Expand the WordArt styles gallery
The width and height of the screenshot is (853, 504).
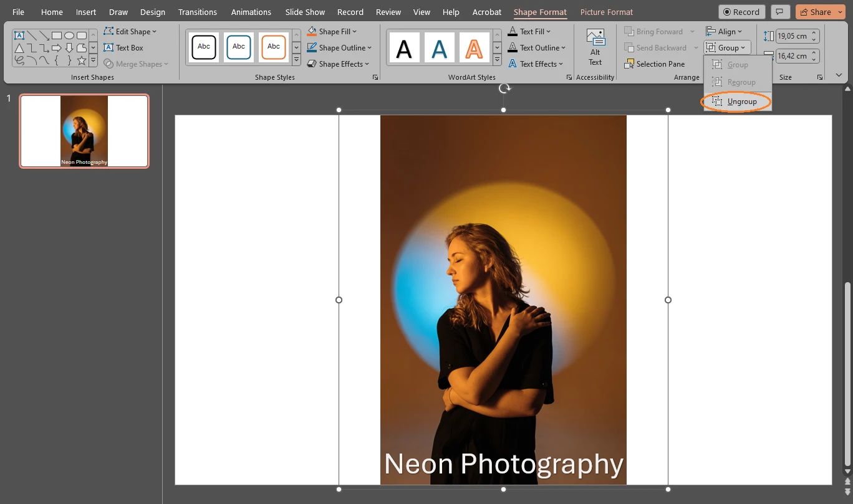pyautogui.click(x=497, y=60)
